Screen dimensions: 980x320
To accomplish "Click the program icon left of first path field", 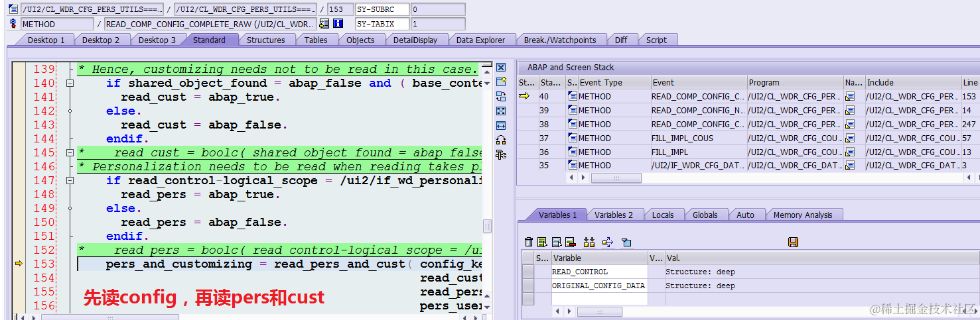I will tap(13, 9).
